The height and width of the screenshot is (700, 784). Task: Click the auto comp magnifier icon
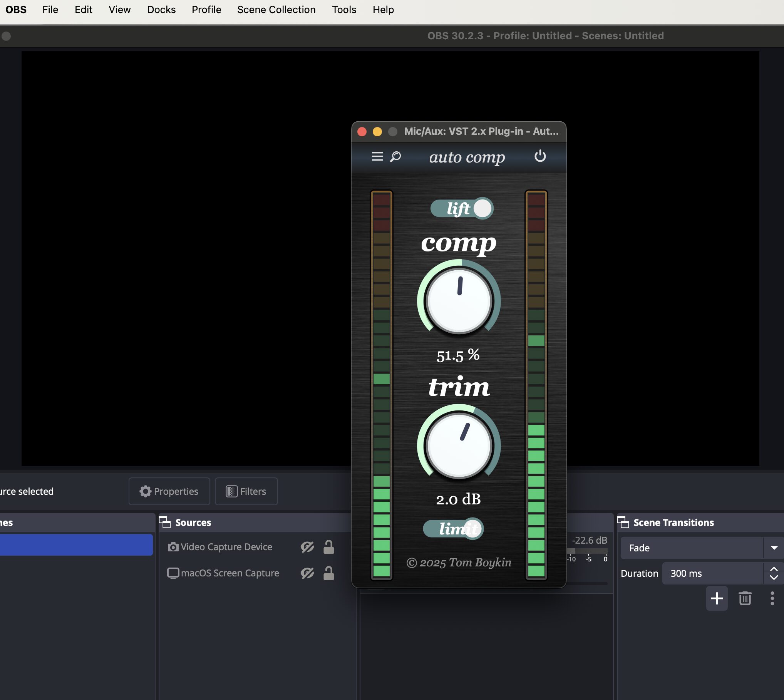click(395, 157)
